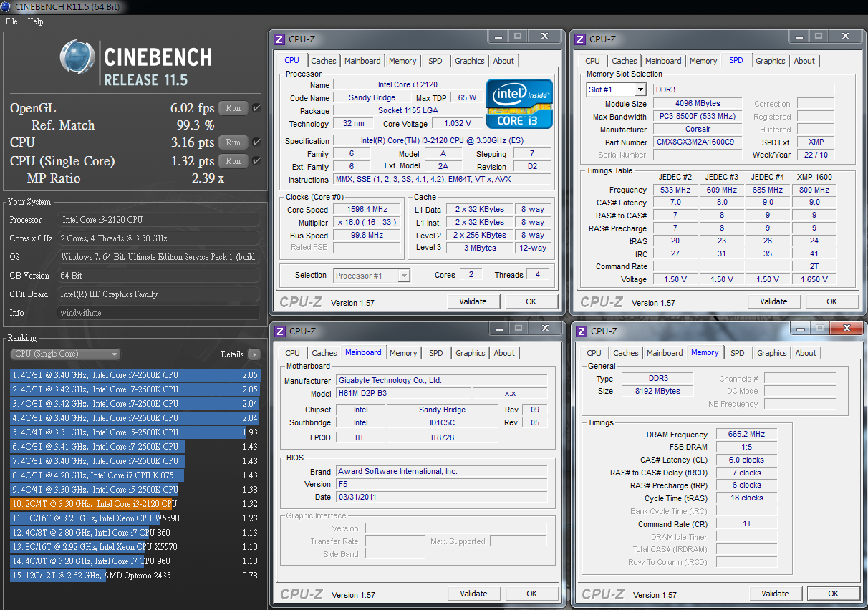Screen dimensions: 868x610
Task: Toggle the OpenGL test checkbox
Action: [256, 108]
